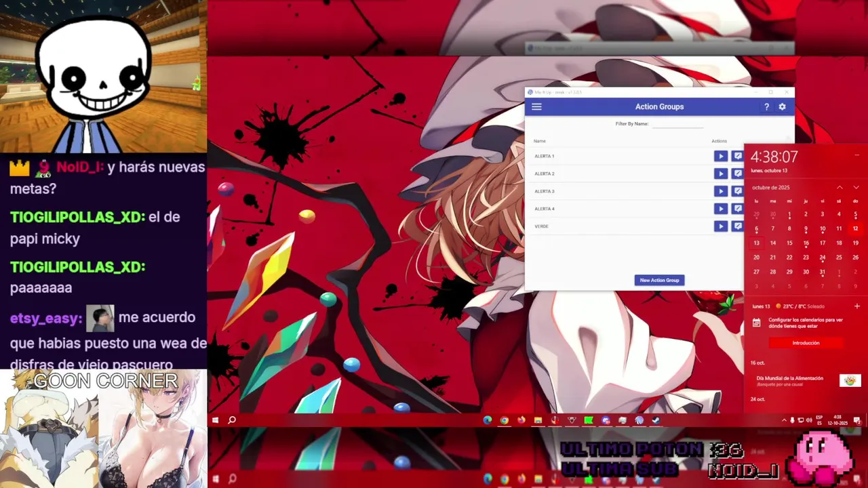Open the notification center icon
868x488 pixels.
[x=857, y=420]
